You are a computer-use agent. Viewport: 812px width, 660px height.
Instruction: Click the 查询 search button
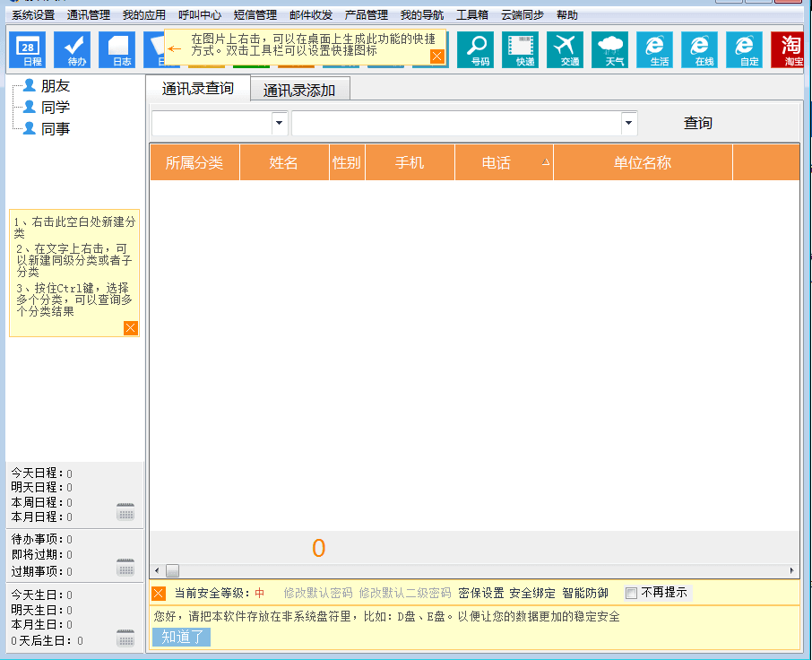pos(698,123)
